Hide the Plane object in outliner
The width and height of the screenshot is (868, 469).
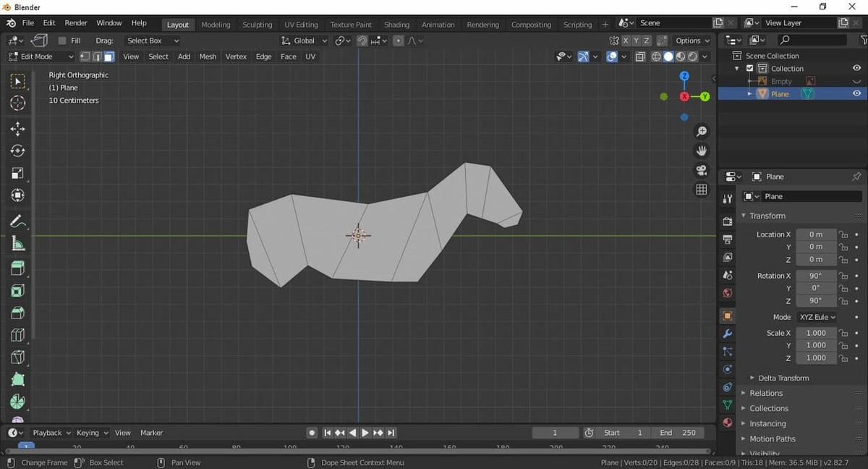[x=856, y=93]
